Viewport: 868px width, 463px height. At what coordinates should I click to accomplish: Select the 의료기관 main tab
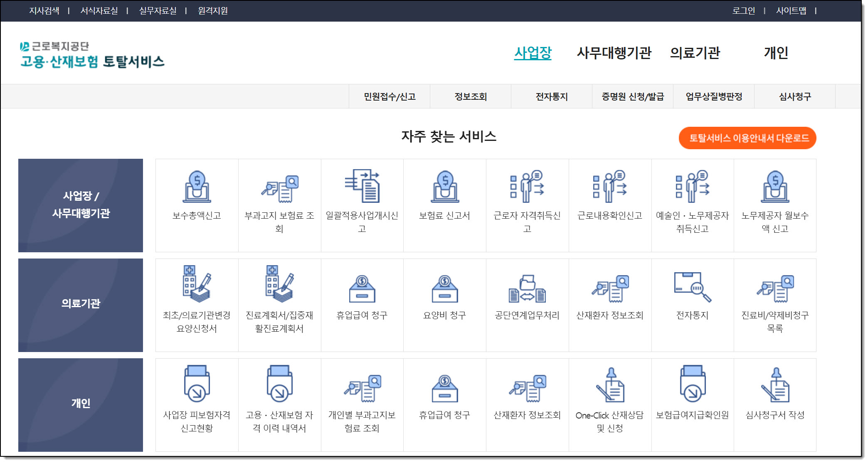tap(695, 53)
